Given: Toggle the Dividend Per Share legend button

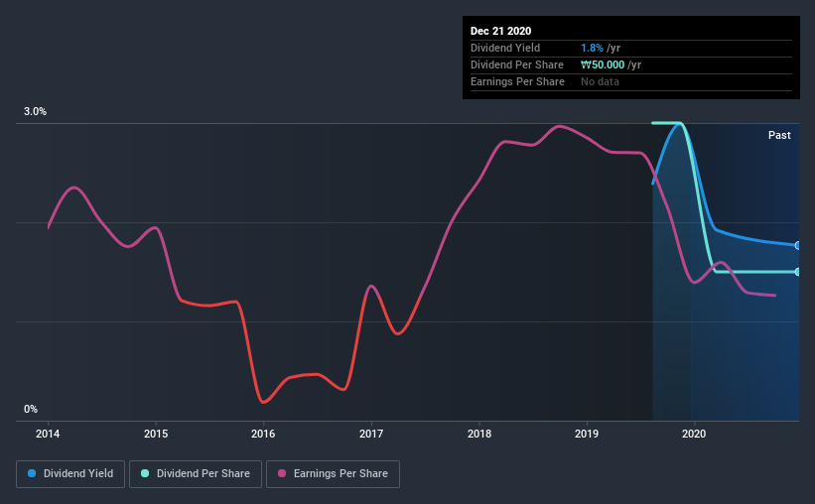Looking at the screenshot, I should click(196, 474).
